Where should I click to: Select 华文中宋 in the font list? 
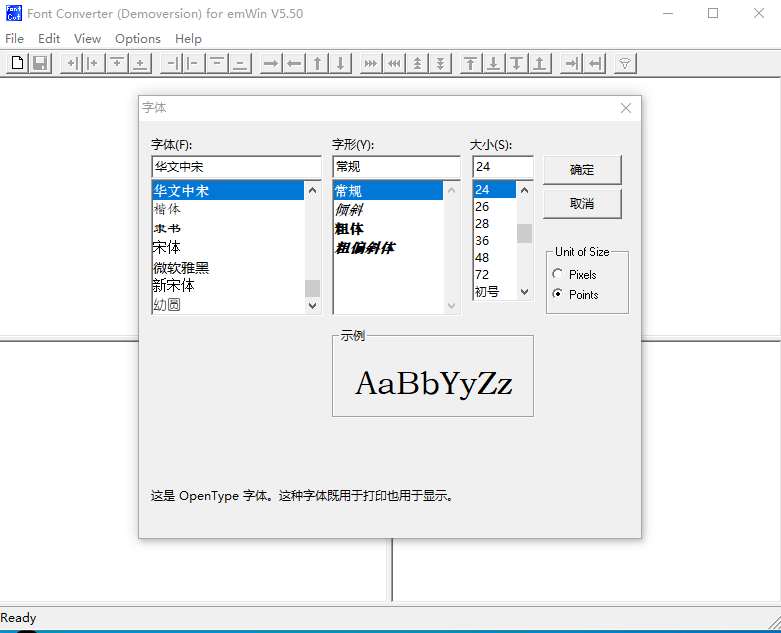[228, 191]
